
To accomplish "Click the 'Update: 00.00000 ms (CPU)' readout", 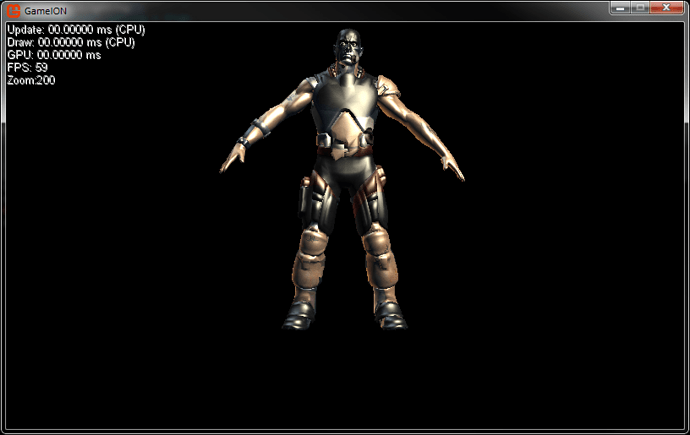I will pos(76,30).
